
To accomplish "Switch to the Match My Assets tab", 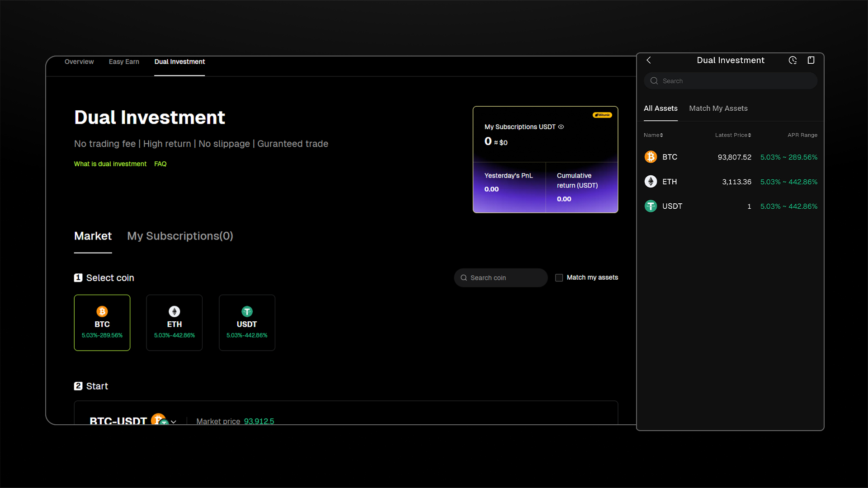I will [718, 108].
